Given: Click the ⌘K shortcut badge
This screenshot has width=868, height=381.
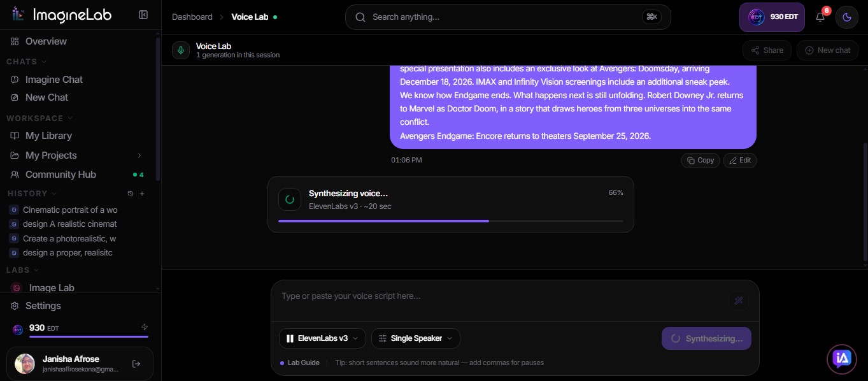Looking at the screenshot, I should tap(651, 17).
